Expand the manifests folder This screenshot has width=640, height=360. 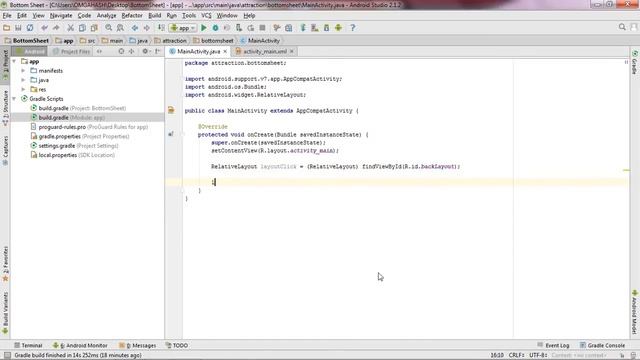coord(23,71)
